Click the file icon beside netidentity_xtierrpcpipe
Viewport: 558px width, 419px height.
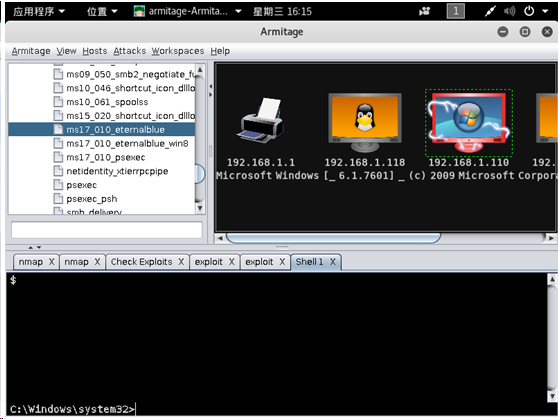pos(58,171)
